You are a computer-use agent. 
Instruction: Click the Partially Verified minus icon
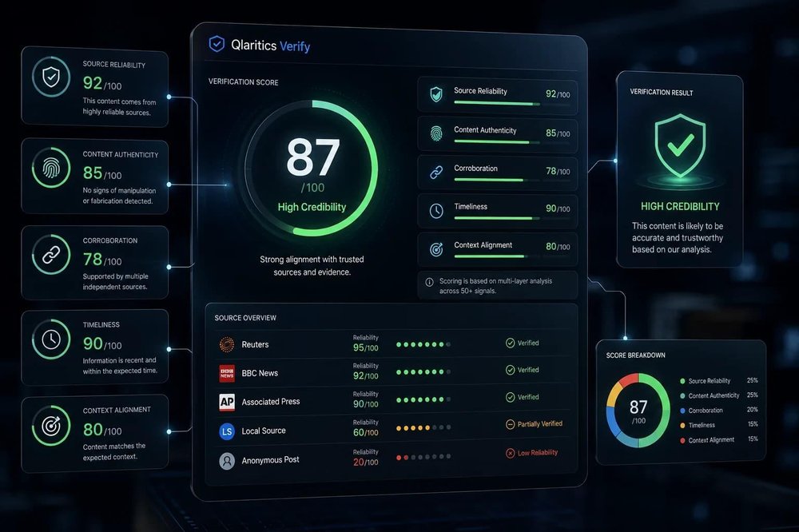coord(510,424)
